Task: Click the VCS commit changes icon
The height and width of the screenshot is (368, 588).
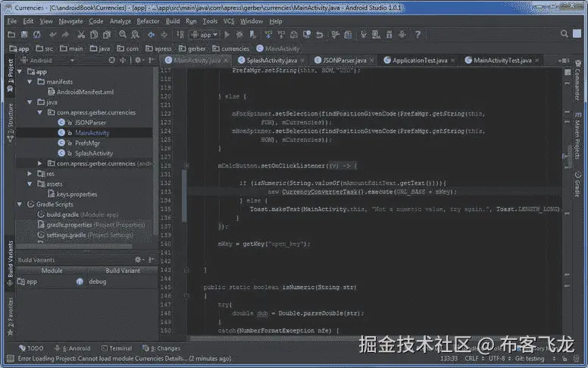Action: tap(281, 35)
